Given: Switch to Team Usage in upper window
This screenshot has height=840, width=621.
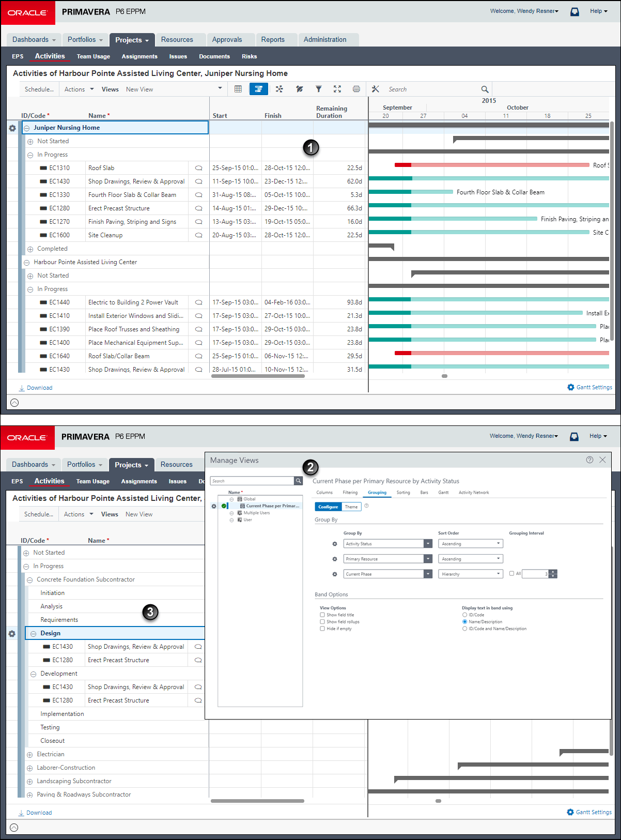Looking at the screenshot, I should [x=94, y=56].
